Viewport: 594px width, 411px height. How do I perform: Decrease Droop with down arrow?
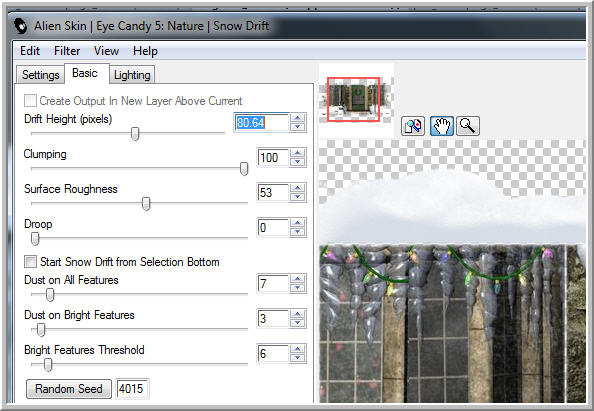(298, 232)
